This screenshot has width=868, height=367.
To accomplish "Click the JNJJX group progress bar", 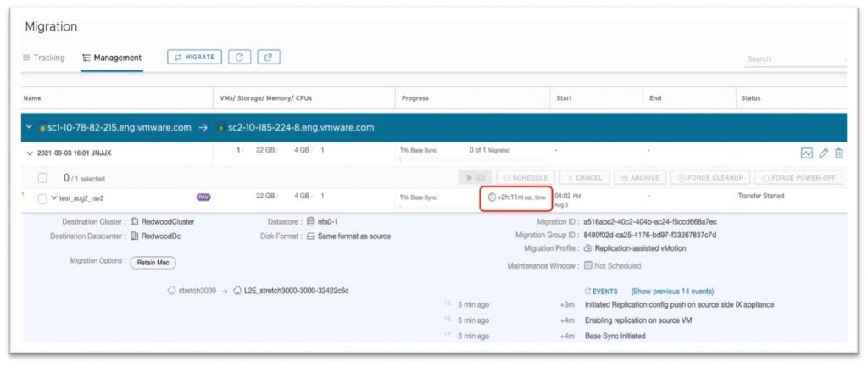I will pos(471,160).
